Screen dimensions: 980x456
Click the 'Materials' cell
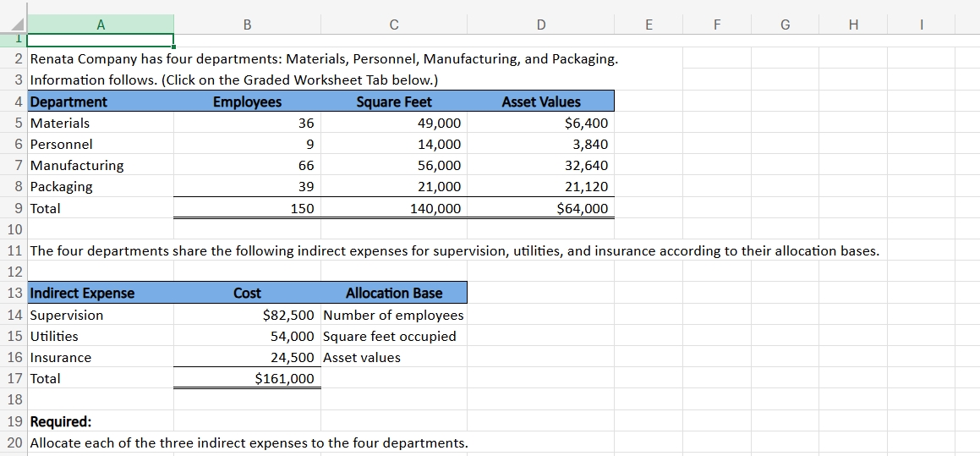[x=101, y=124]
